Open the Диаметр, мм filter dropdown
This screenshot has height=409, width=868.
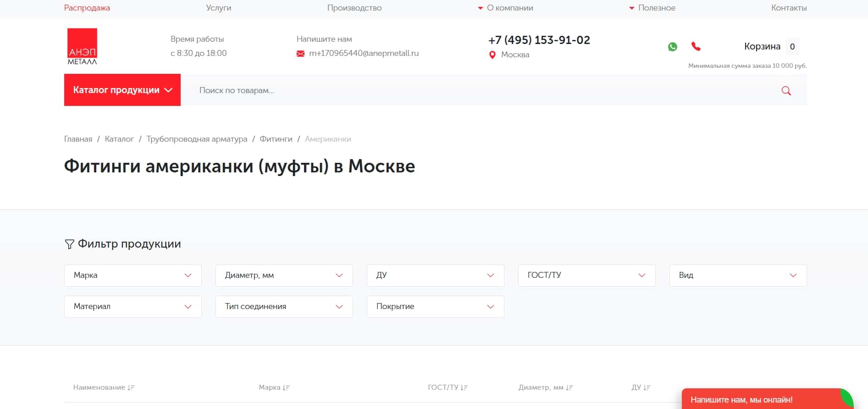click(x=284, y=276)
